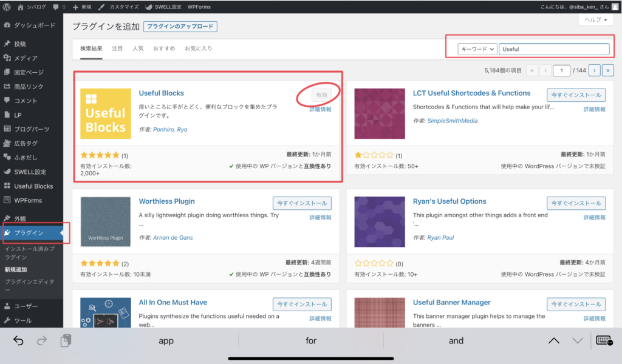Click the WordPress logo icon
The width and height of the screenshot is (622, 364).
click(x=8, y=7)
